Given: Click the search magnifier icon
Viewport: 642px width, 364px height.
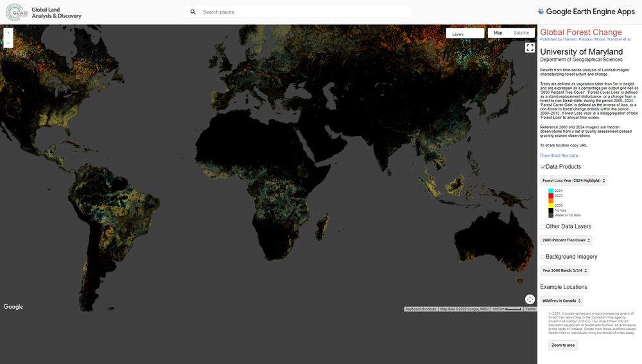Looking at the screenshot, I should point(193,12).
